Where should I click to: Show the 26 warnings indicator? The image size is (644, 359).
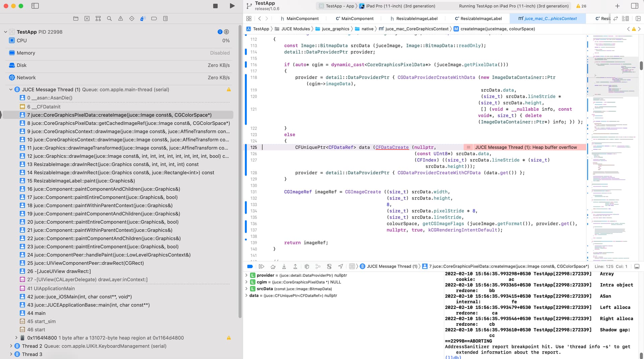click(x=581, y=6)
